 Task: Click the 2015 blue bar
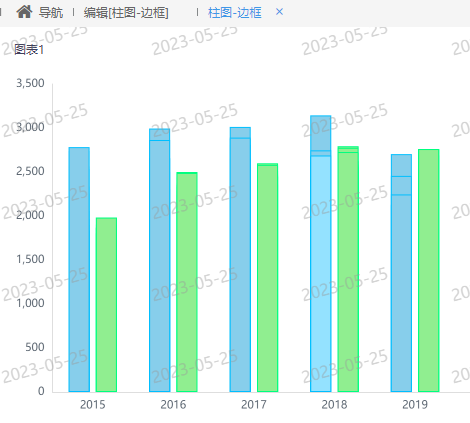coord(79,269)
